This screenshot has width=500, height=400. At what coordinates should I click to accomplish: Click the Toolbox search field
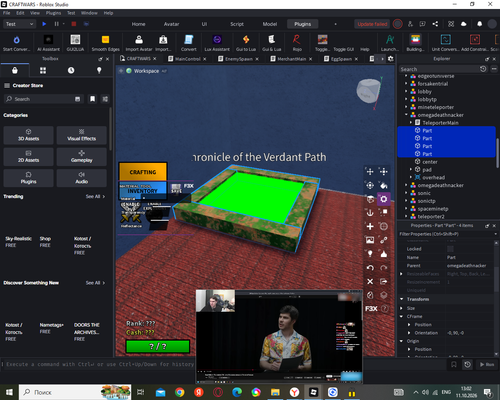[43, 99]
